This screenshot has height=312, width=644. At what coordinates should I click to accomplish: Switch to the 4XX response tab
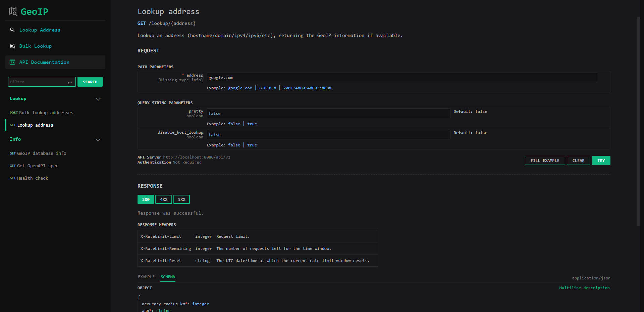pos(164,199)
